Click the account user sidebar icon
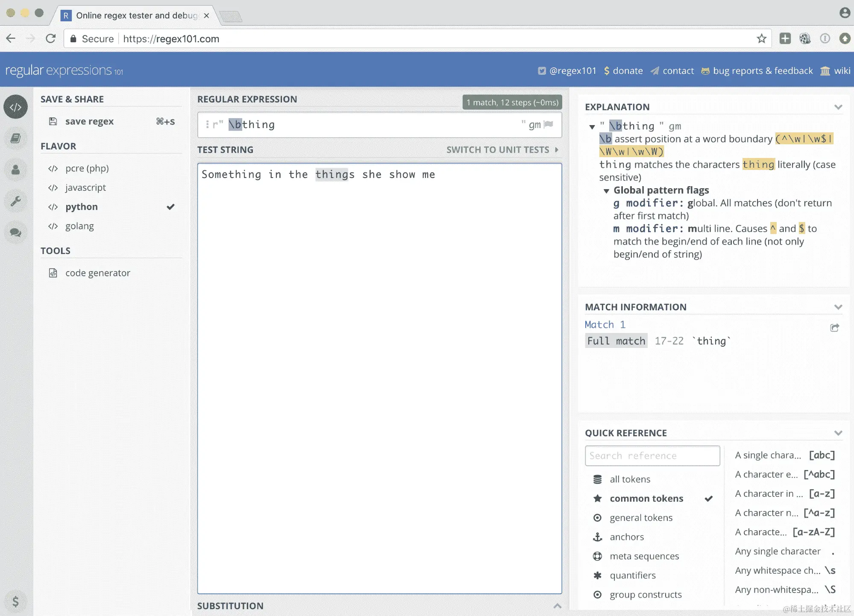Viewport: 854px width, 616px height. [x=16, y=170]
